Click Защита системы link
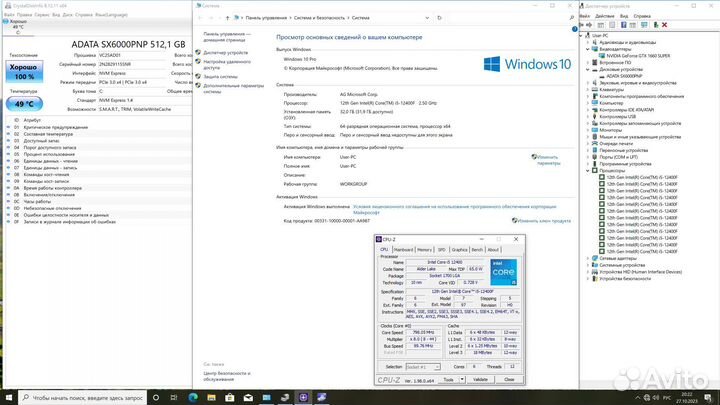720x405 pixels. click(x=220, y=77)
